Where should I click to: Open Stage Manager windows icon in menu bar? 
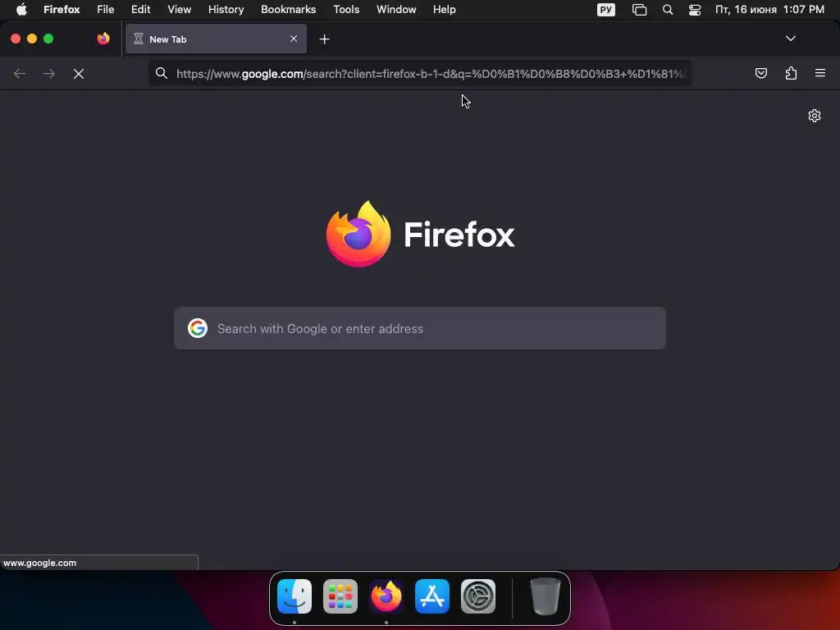[639, 10]
